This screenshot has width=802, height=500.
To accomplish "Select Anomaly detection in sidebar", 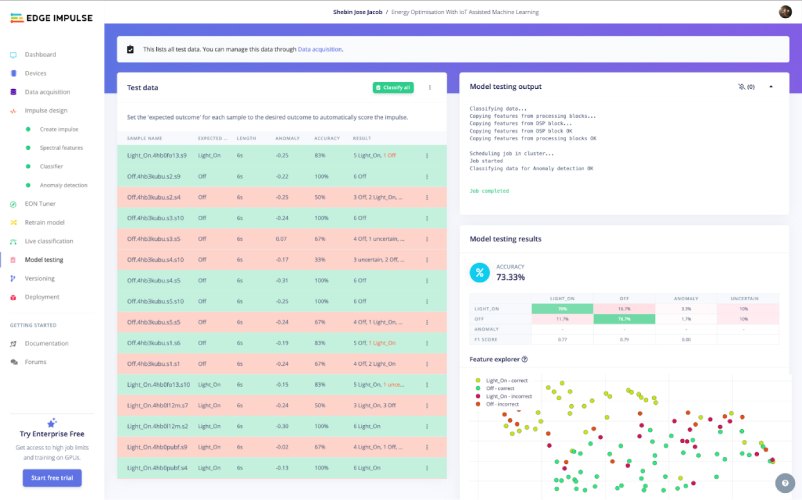I will pyautogui.click(x=63, y=185).
